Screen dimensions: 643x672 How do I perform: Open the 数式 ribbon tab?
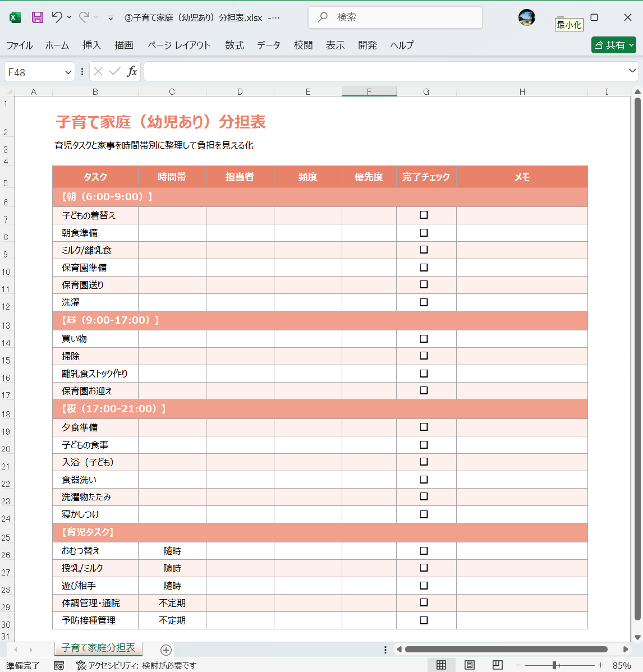pos(235,45)
